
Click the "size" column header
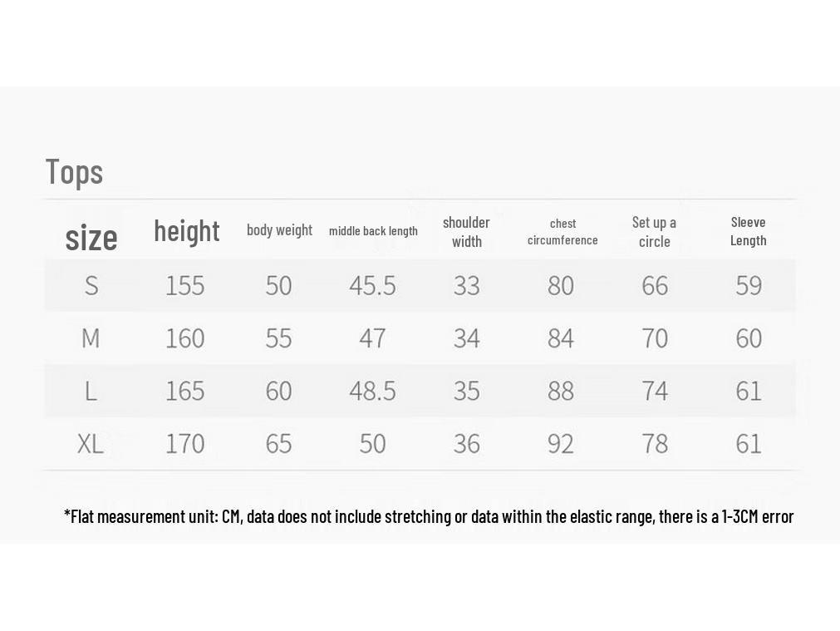pos(91,237)
